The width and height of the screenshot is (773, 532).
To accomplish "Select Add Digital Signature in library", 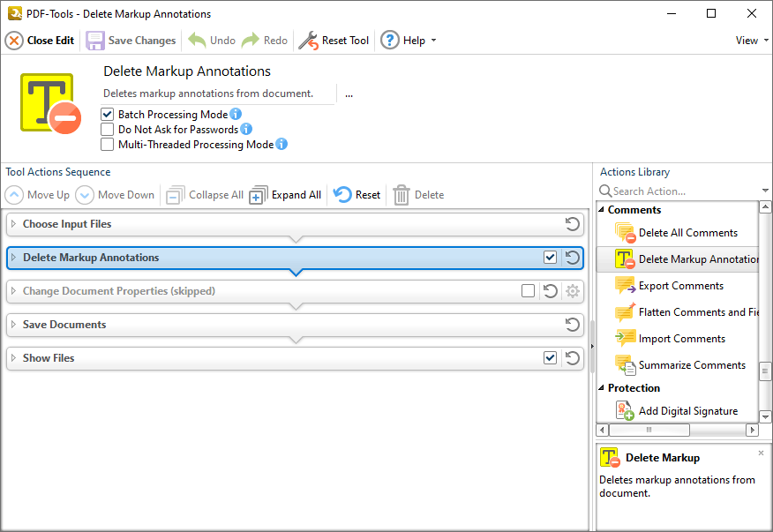I will (676, 411).
